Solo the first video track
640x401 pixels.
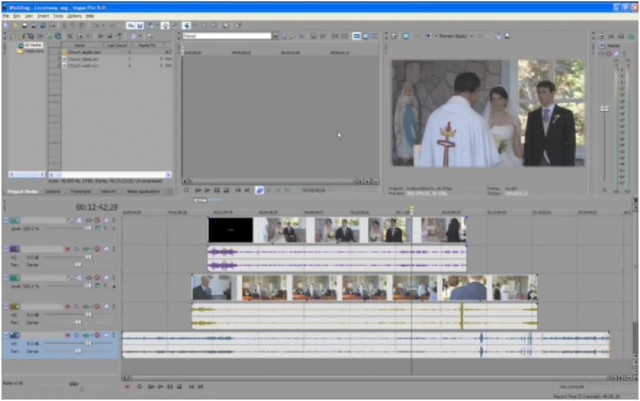(x=106, y=221)
